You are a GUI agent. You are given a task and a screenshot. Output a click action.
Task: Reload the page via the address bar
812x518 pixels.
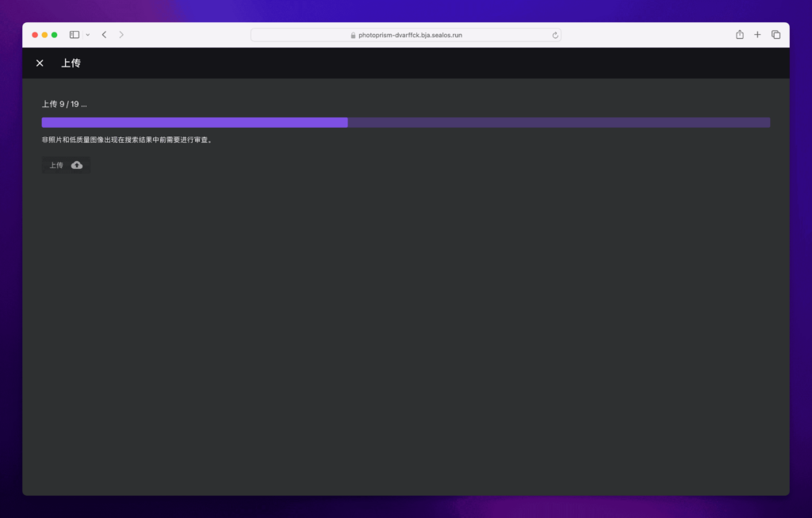(x=555, y=35)
